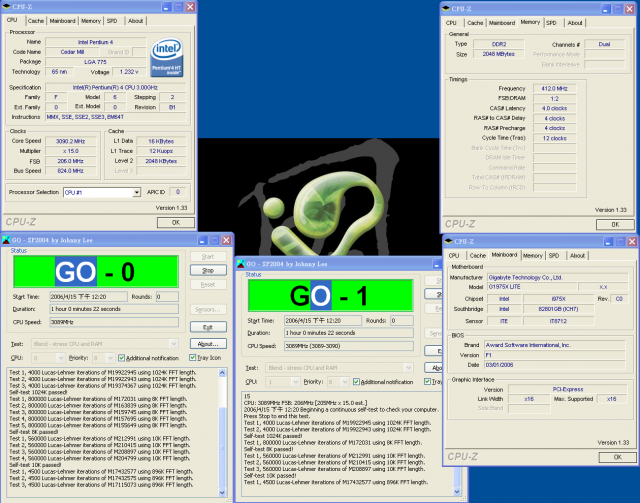Open Test dropdown in GO - 0 window
640x503 pixels.
pos(173,344)
